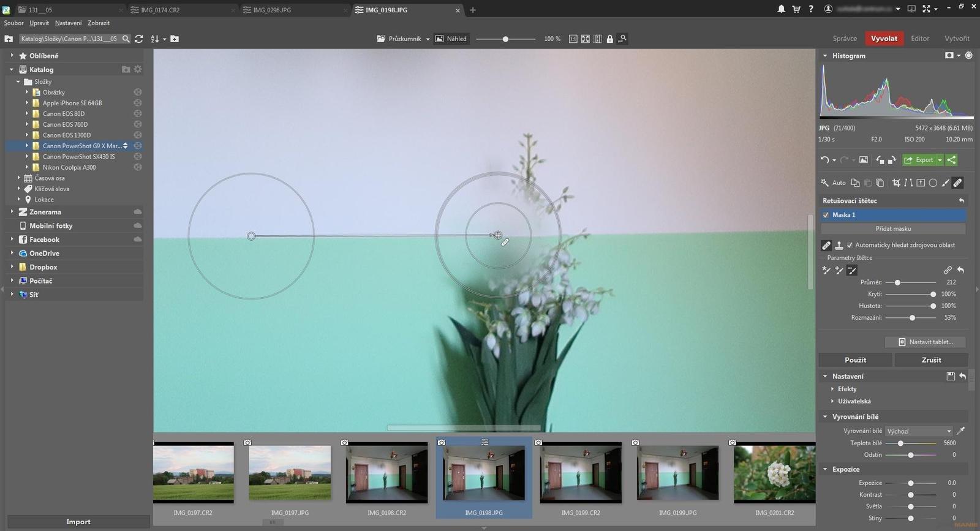Rotate image left icon
This screenshot has height=531, width=980.
coord(880,160)
